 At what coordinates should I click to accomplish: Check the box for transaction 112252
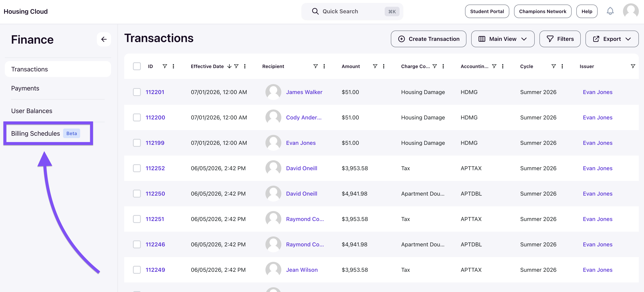coord(137,168)
